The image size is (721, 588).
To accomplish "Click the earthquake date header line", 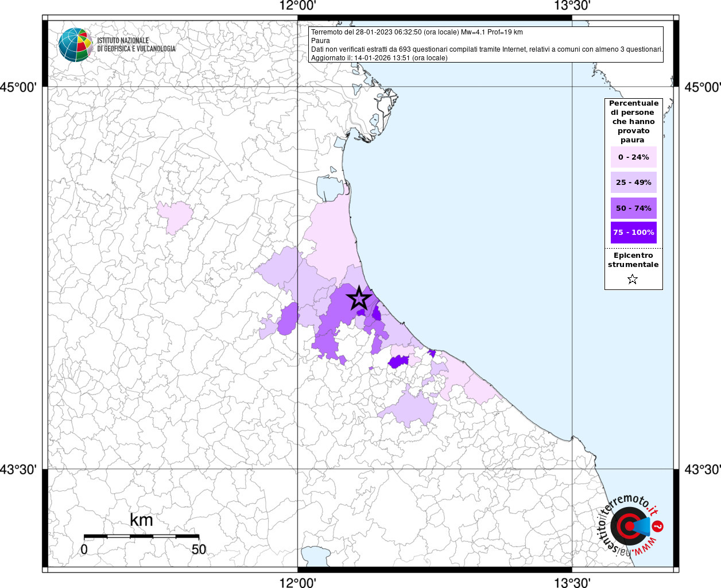I will click(x=417, y=32).
